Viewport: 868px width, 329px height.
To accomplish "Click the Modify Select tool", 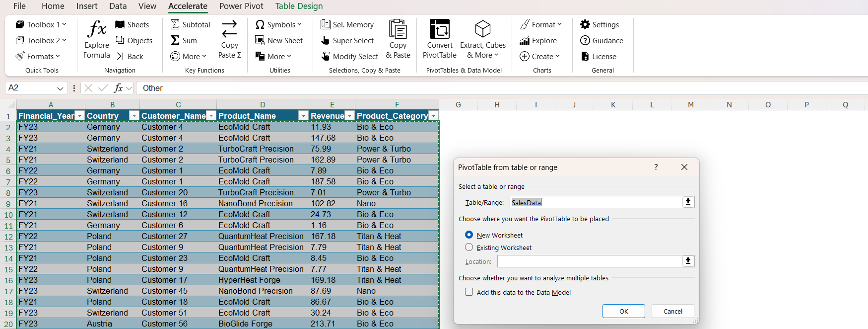I will 349,56.
